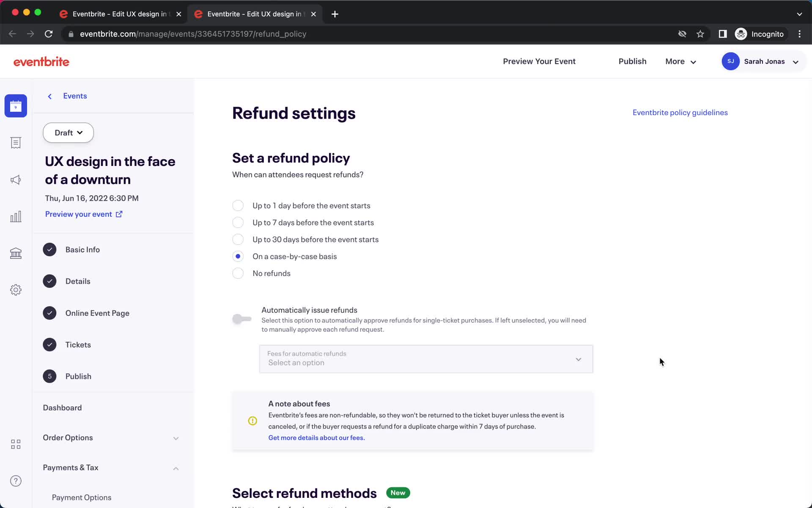
Task: Click Preview Your Event in header
Action: point(539,61)
